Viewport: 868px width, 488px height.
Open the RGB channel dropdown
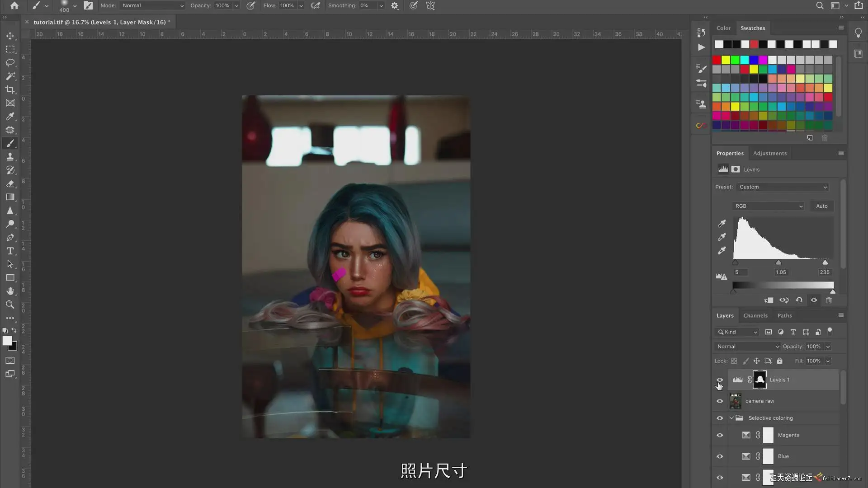[x=768, y=206]
